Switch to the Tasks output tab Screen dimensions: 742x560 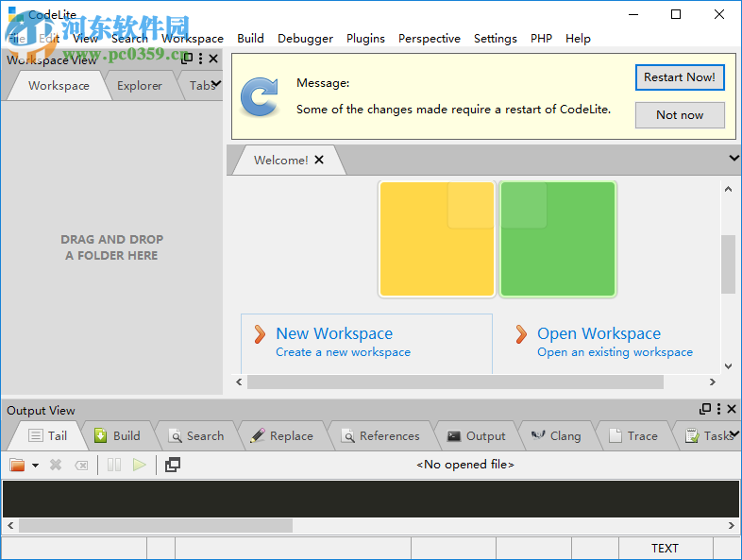[709, 436]
